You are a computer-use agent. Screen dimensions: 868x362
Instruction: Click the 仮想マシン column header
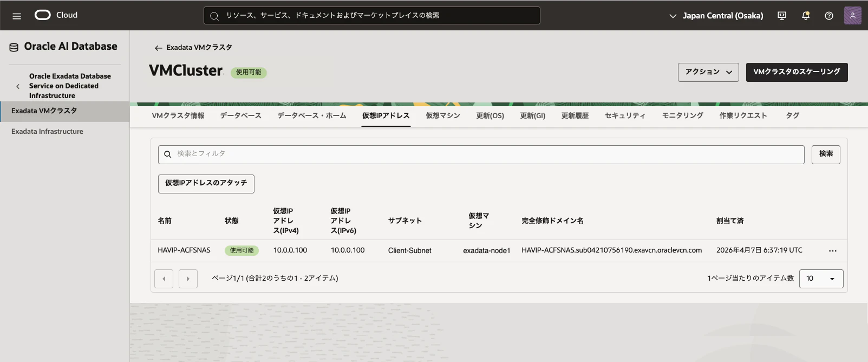(479, 221)
